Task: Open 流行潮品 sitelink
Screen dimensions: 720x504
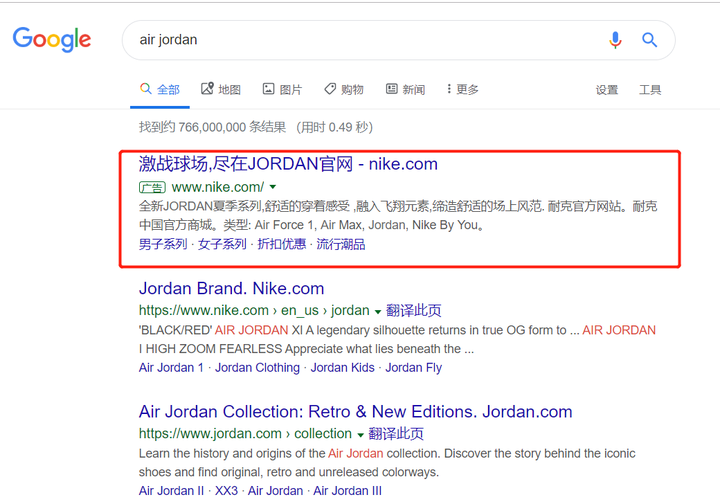Action: 341,244
